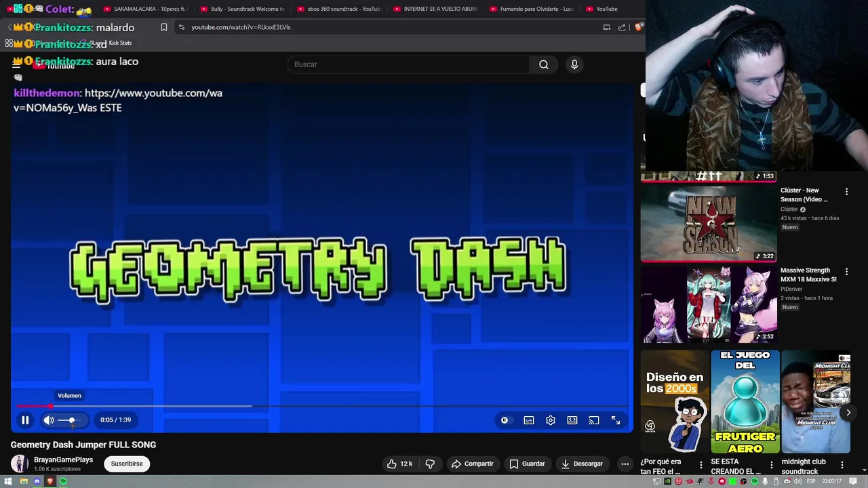
Task: Open the Windows Start button
Action: pos(8,481)
